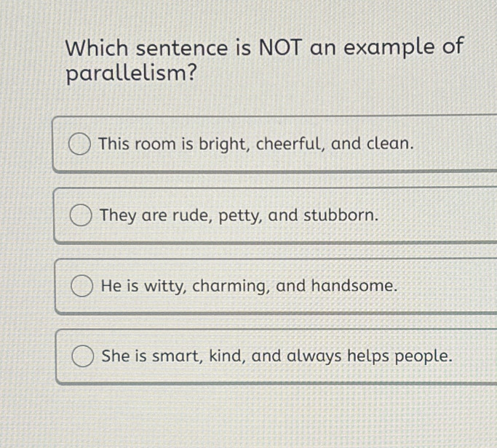Click the answer text "They are rude, petty, and stubborn."
This screenshot has height=448, width=497.
pos(239,215)
